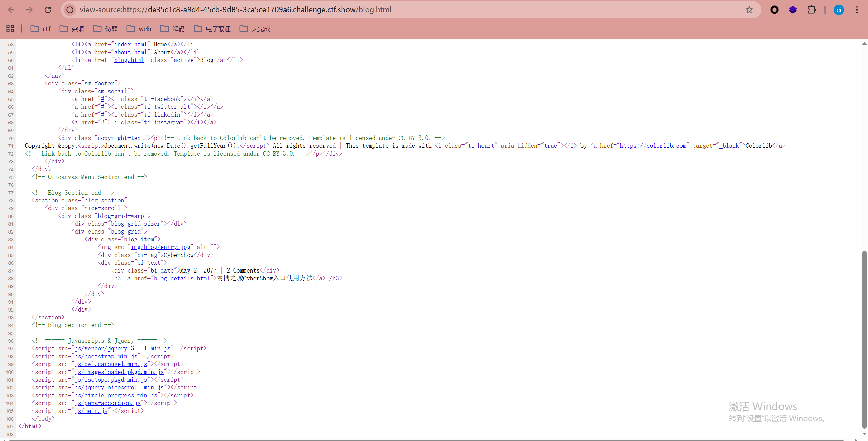Viewport: 868px width, 441px height.
Task: Open the 未完成 bookmarks folder
Action: click(255, 29)
